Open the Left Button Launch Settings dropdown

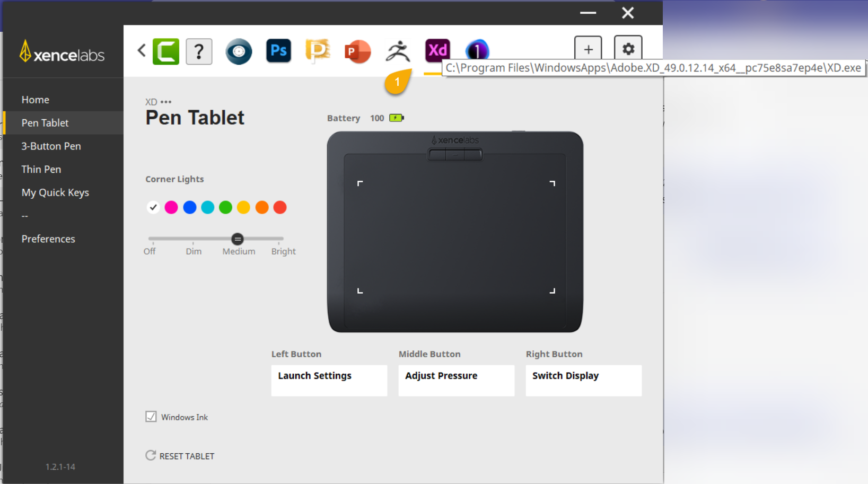pyautogui.click(x=329, y=381)
